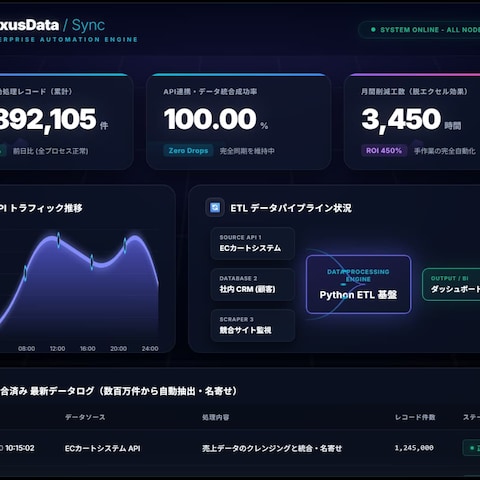Screen dimensions: 480x480
Task: Click the chart data point above 16:00
Action: pos(92,262)
